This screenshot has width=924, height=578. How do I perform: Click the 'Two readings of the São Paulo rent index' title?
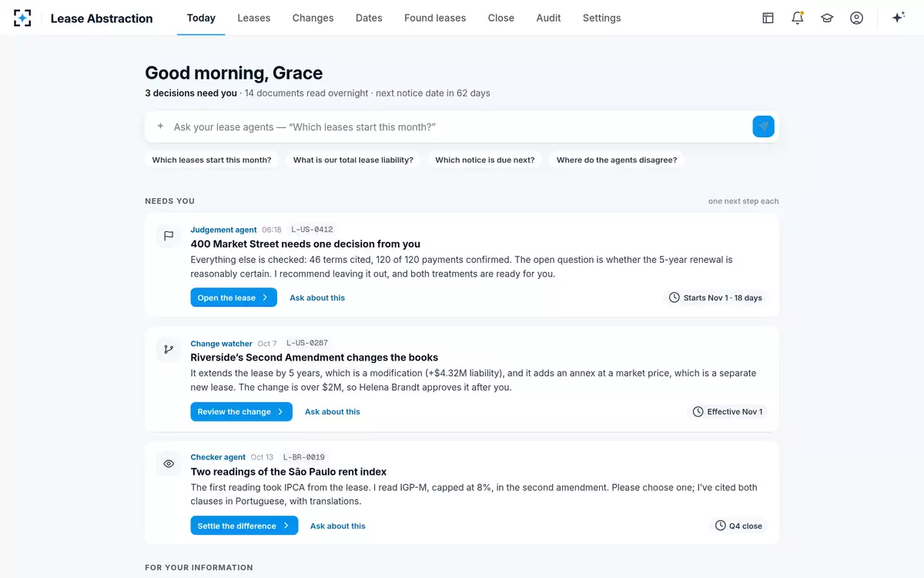(x=289, y=472)
